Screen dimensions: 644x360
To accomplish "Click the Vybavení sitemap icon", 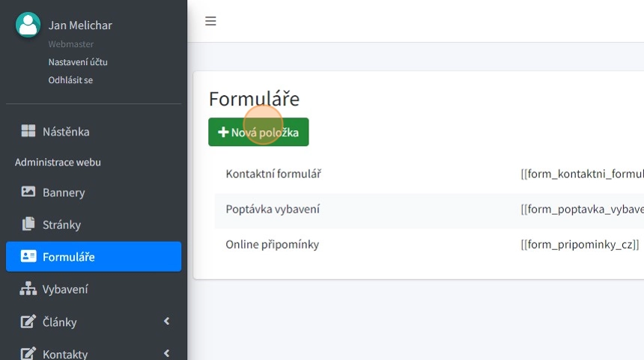I will click(x=28, y=289).
